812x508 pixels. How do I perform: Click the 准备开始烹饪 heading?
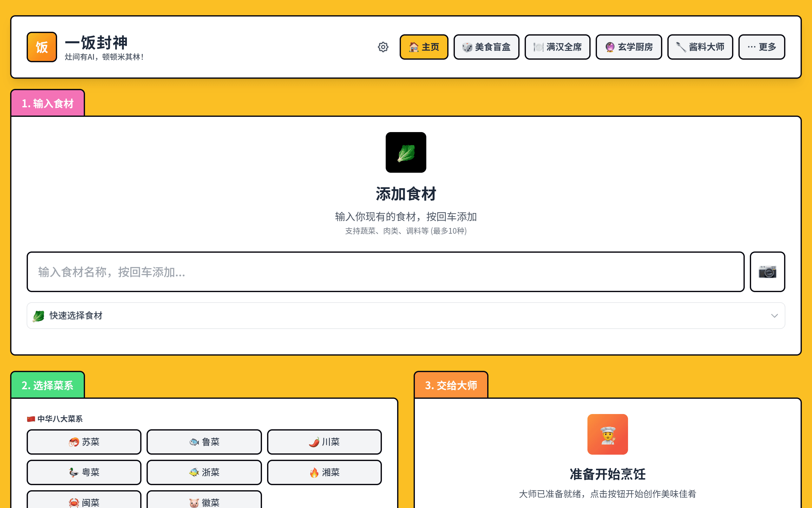tap(607, 474)
